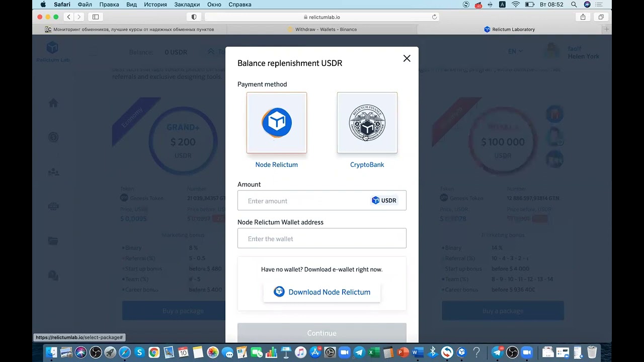Open Preview from the dock
Viewport: 644px width, 362px height.
coord(66,352)
